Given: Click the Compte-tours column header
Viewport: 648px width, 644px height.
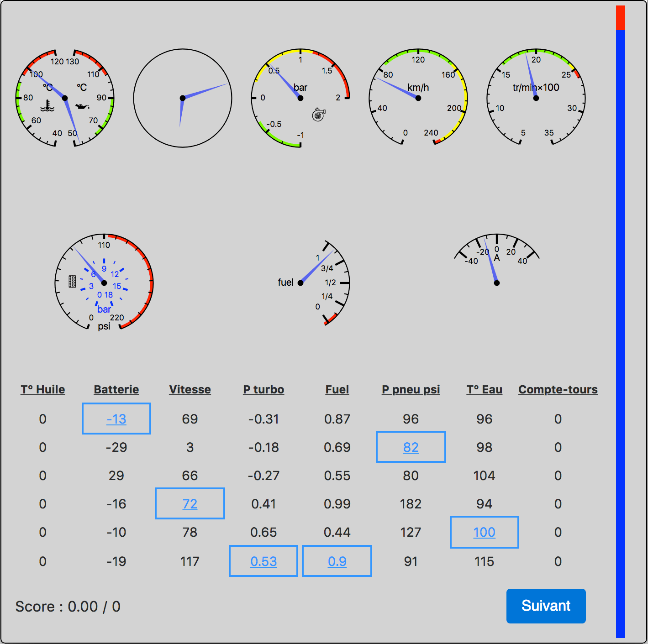Looking at the screenshot, I should click(558, 390).
